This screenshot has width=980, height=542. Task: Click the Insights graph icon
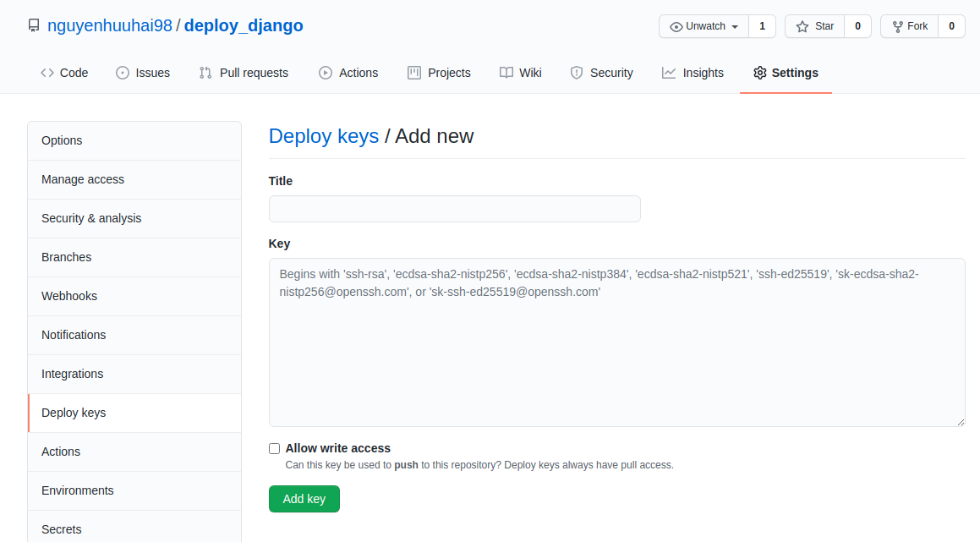(x=669, y=73)
